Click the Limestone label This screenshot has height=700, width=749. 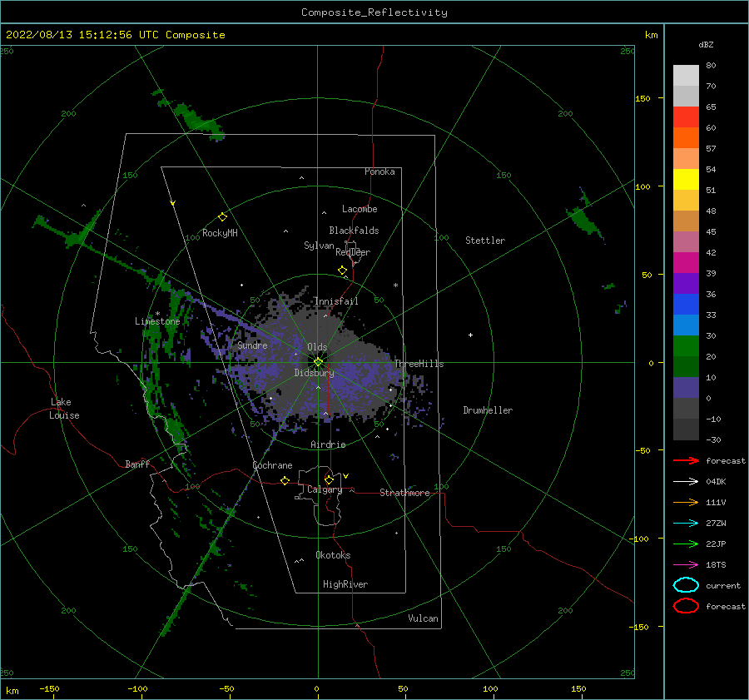(157, 321)
